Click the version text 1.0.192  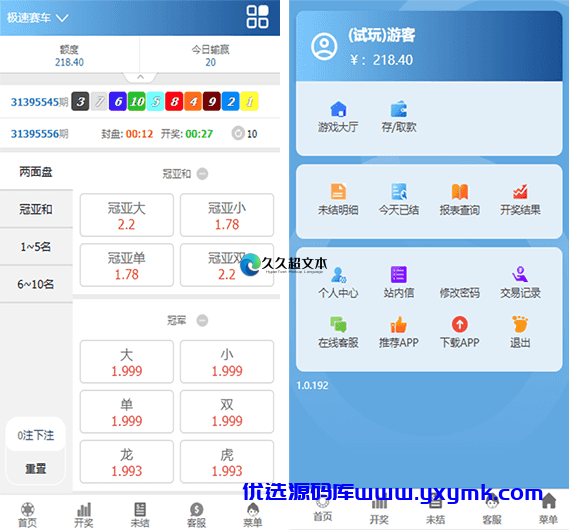pyautogui.click(x=312, y=385)
